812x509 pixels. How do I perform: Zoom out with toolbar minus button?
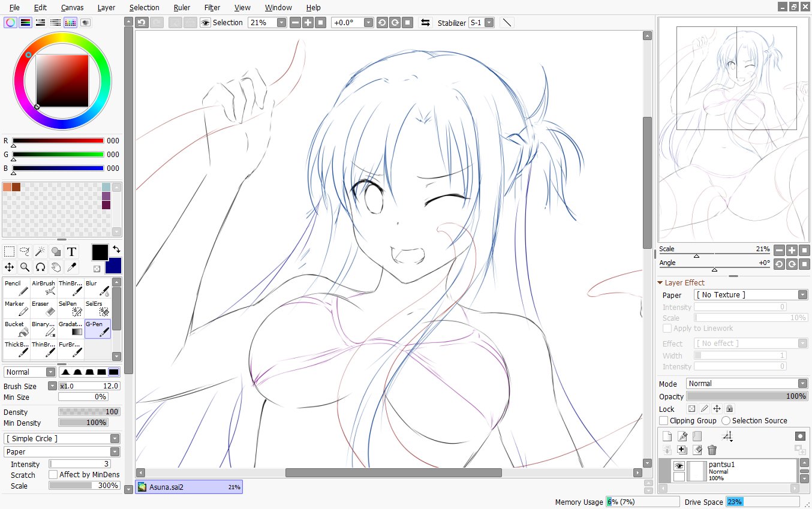pyautogui.click(x=295, y=22)
